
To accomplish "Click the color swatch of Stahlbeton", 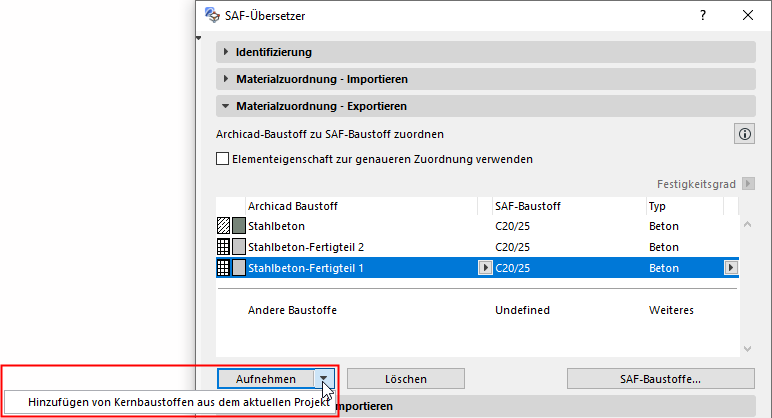I will tap(239, 227).
